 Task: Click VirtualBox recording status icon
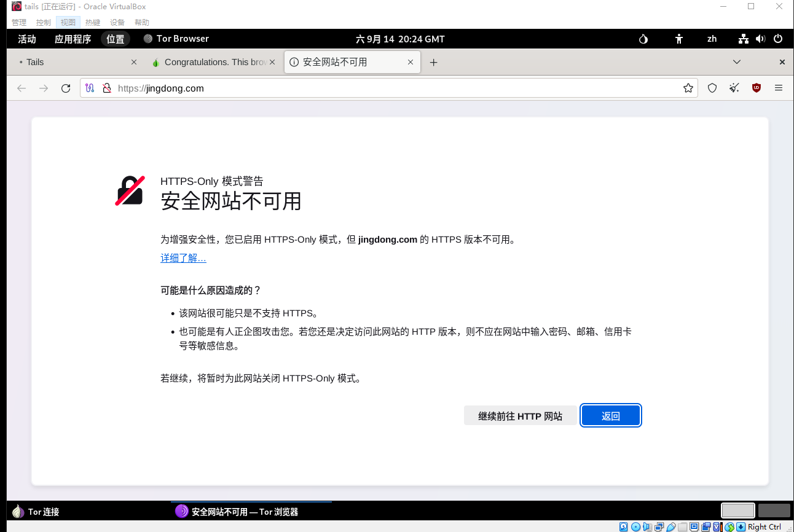[x=706, y=526]
